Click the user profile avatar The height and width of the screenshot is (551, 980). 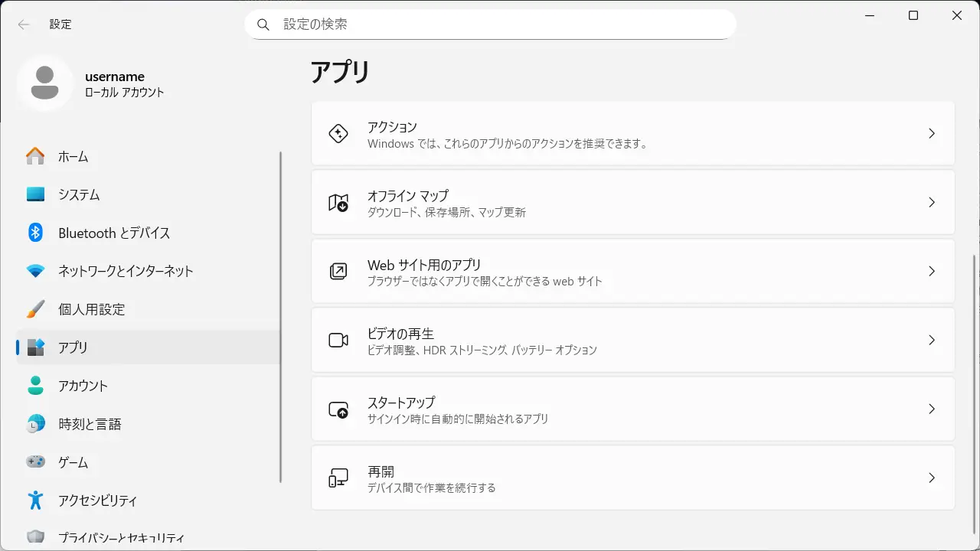coord(44,83)
